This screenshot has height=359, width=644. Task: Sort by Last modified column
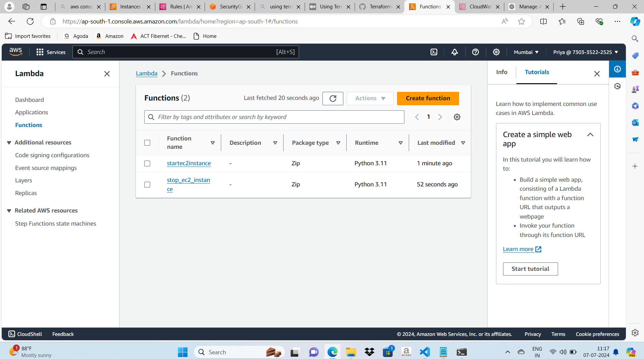[x=463, y=143]
